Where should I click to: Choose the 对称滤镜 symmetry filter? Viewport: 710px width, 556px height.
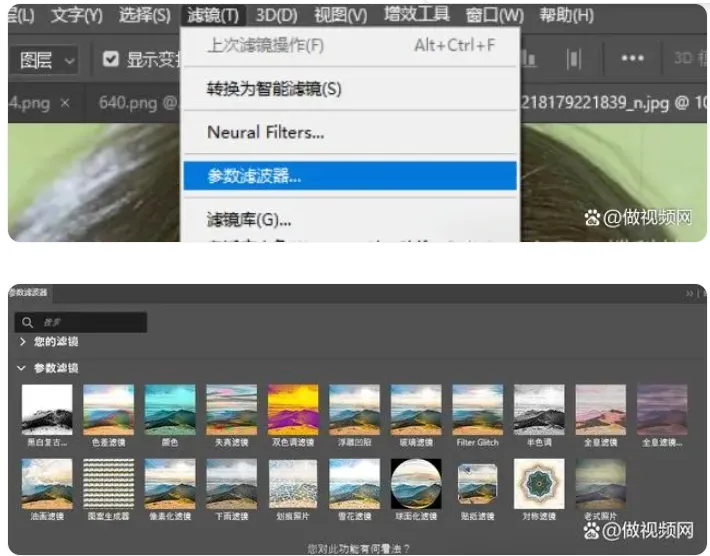pos(539,483)
